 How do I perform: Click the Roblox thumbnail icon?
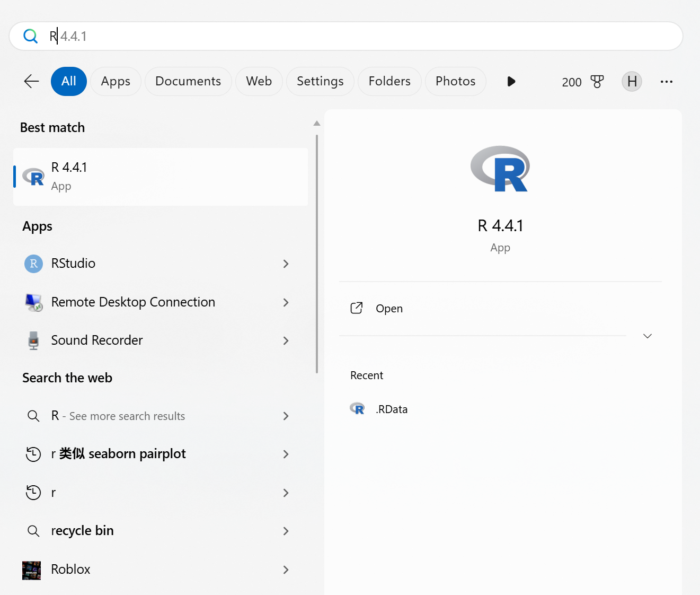pyautogui.click(x=32, y=570)
